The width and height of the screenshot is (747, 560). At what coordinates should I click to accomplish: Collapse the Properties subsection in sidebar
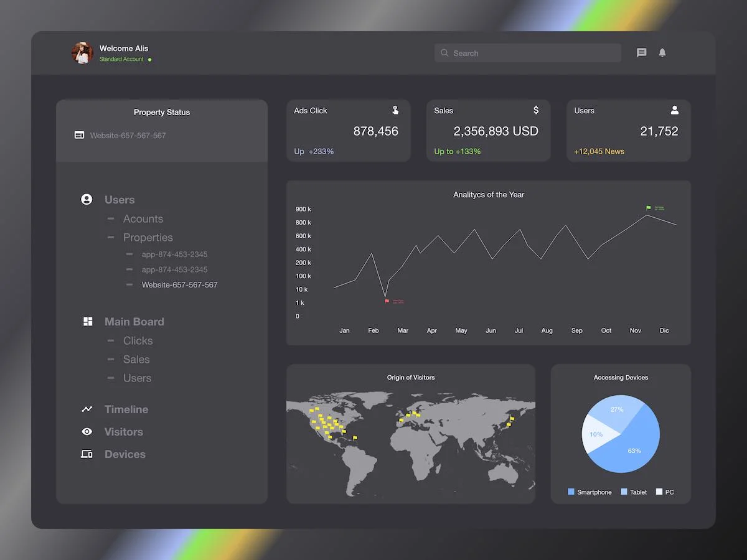pos(111,237)
